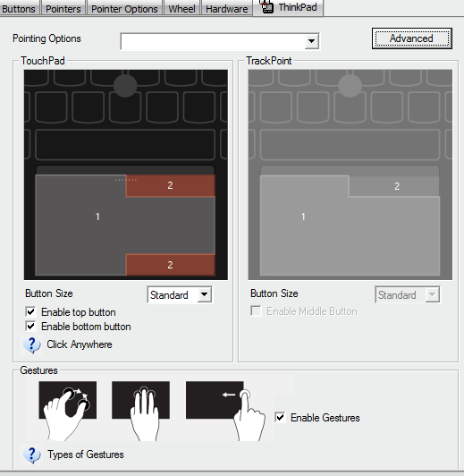Click the bottom red zone 2 on TouchPad
Image resolution: width=464 pixels, height=476 pixels.
point(171,265)
